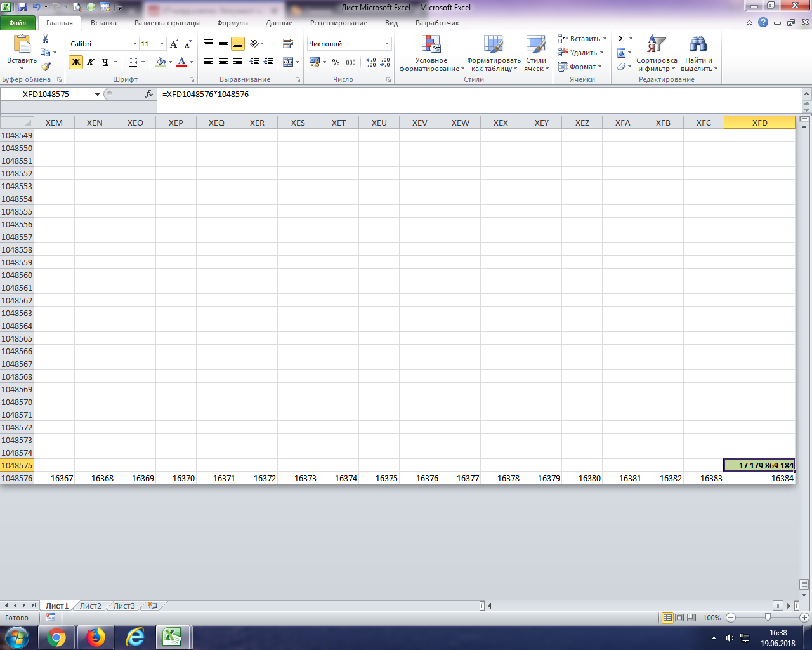Click the Wrap Text icon
This screenshot has width=812, height=650.
coord(288,44)
